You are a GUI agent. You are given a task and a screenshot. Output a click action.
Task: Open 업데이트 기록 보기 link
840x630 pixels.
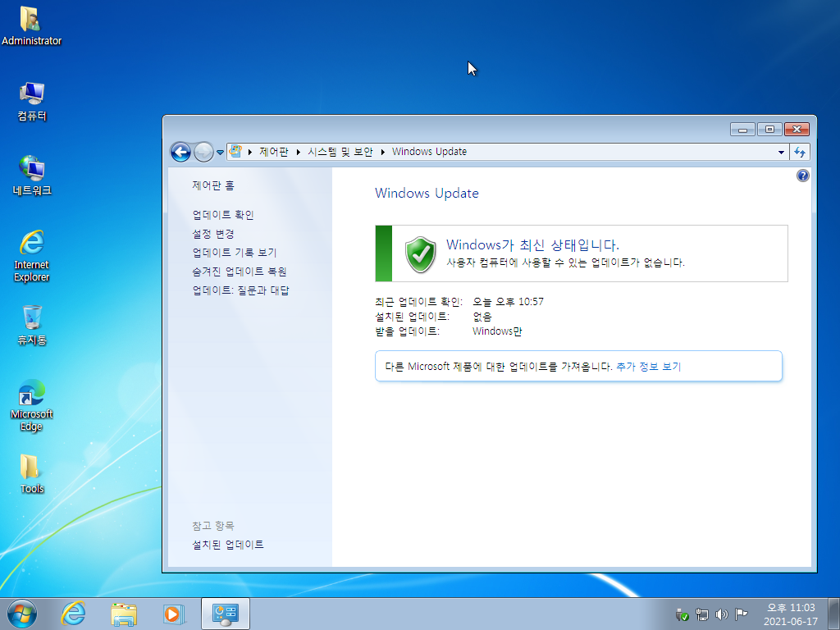tap(235, 253)
